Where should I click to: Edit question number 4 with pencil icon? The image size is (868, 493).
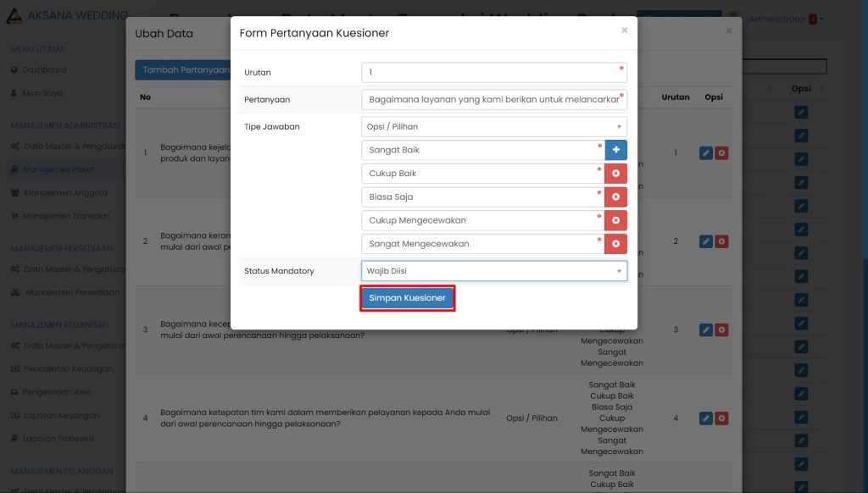pyautogui.click(x=705, y=418)
